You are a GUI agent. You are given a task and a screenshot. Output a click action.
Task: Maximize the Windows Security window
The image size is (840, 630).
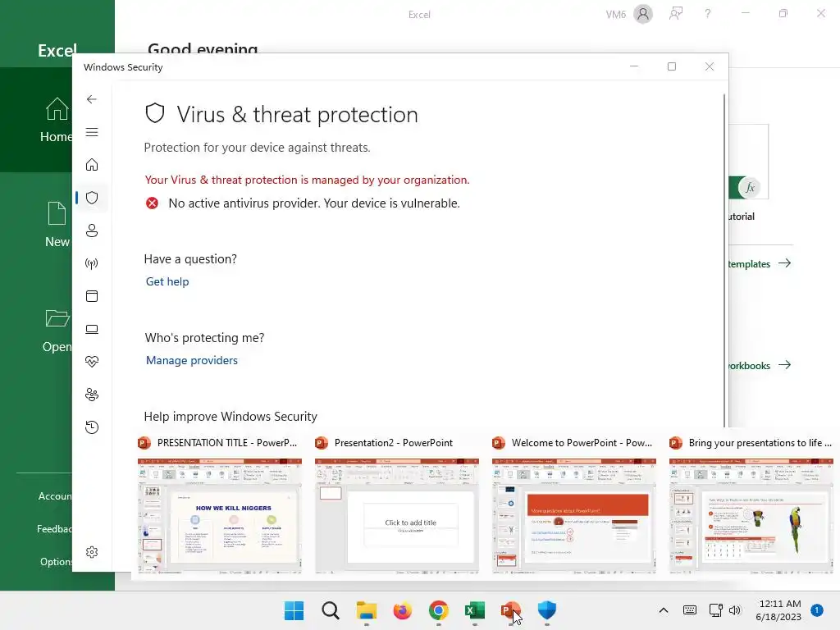click(x=672, y=66)
